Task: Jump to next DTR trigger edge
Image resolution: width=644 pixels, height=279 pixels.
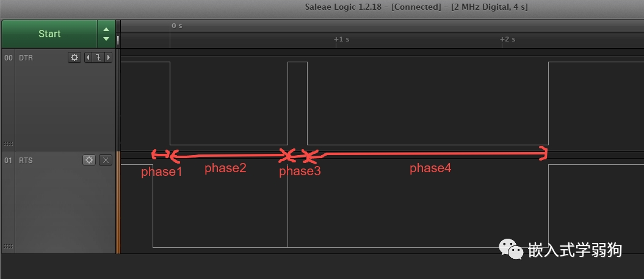Action: pos(109,57)
